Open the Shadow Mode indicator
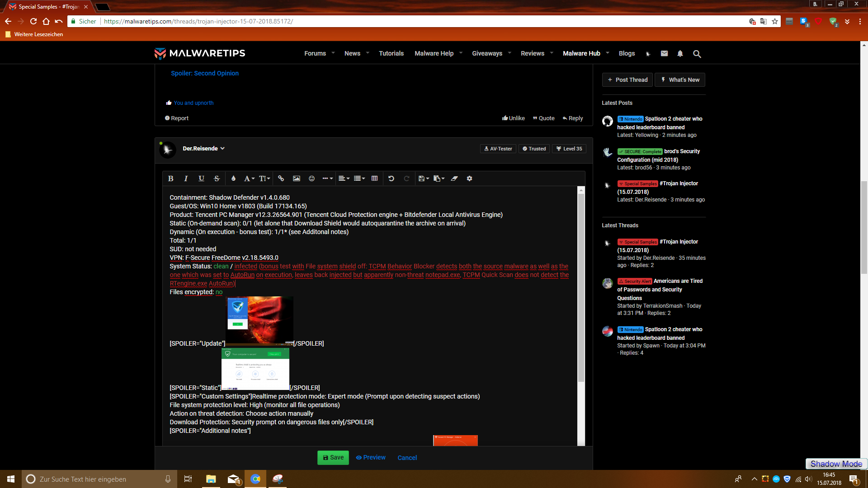 (836, 464)
